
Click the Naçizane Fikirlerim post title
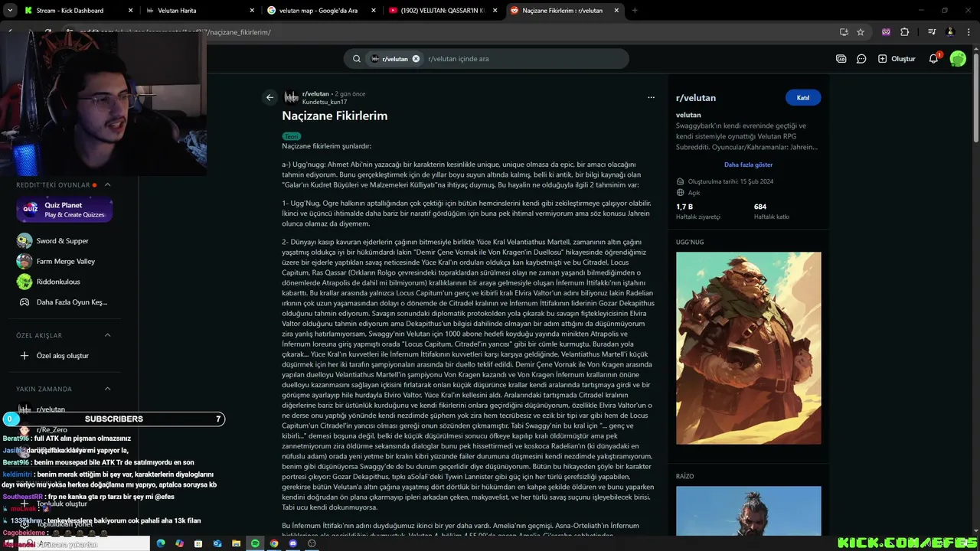pyautogui.click(x=335, y=116)
